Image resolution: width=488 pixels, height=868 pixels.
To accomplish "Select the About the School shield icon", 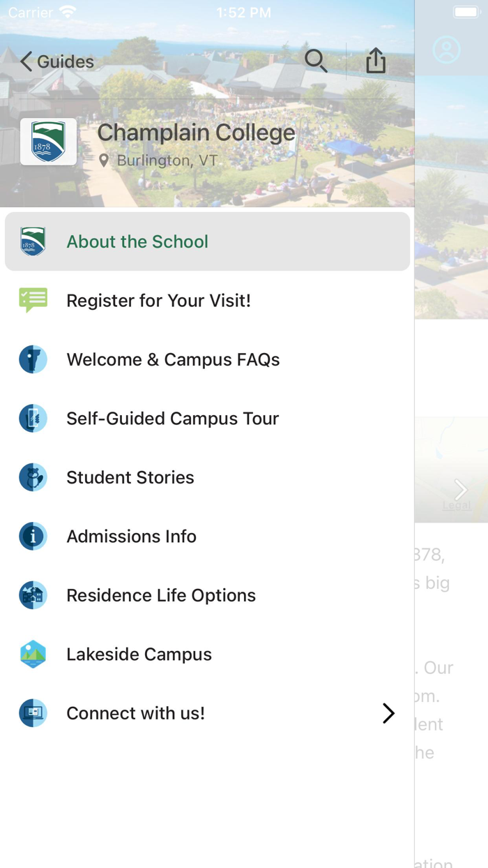I will pyautogui.click(x=33, y=241).
